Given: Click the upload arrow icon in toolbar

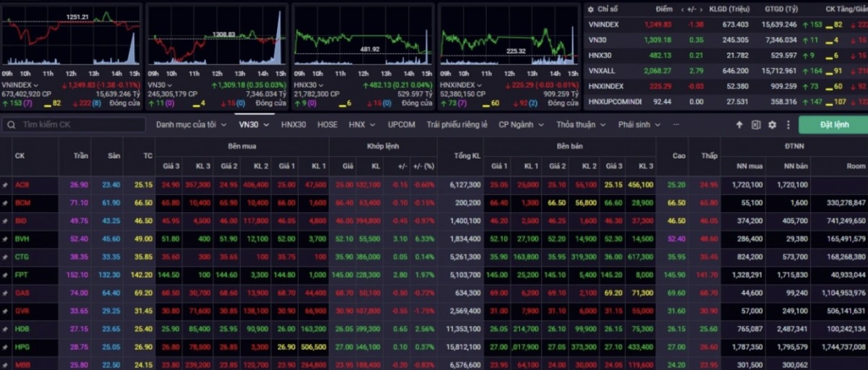Looking at the screenshot, I should pos(739,125).
